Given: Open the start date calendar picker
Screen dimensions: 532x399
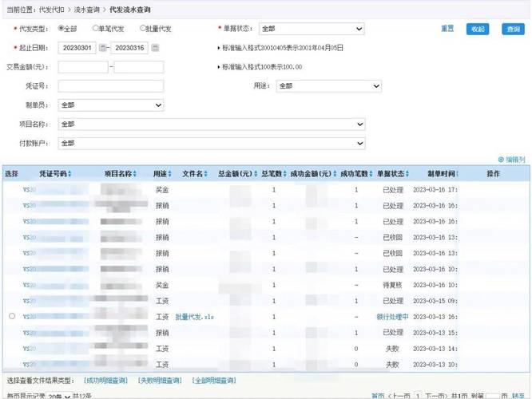Looking at the screenshot, I should (x=103, y=48).
